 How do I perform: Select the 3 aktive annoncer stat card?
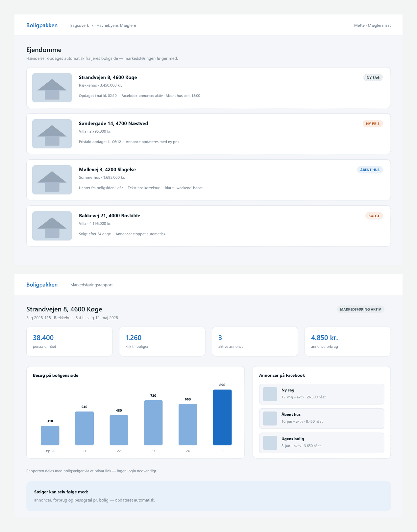click(x=255, y=341)
